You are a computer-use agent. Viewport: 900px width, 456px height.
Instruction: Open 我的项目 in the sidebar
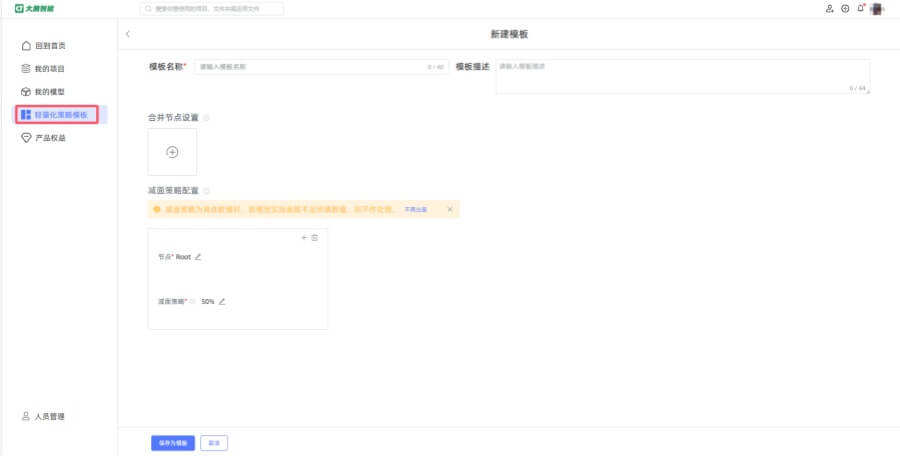[43, 68]
